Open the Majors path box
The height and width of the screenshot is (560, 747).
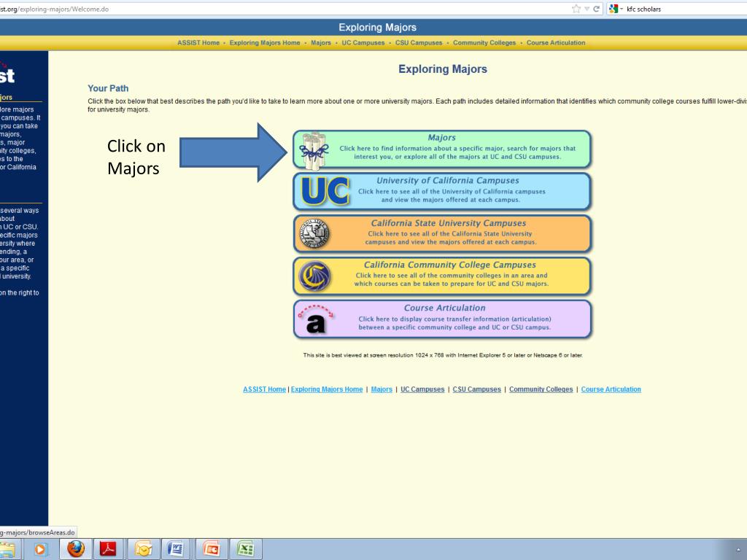pos(442,149)
